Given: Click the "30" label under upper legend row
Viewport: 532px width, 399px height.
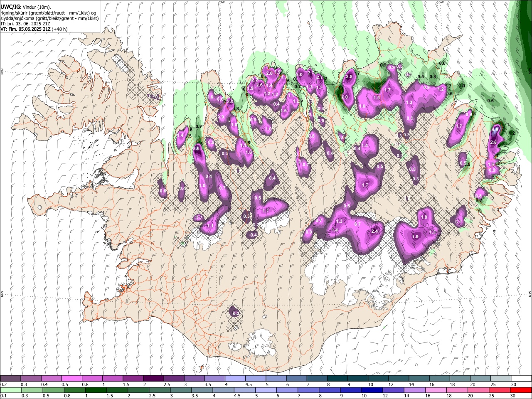Looking at the screenshot, I should [x=514, y=384].
